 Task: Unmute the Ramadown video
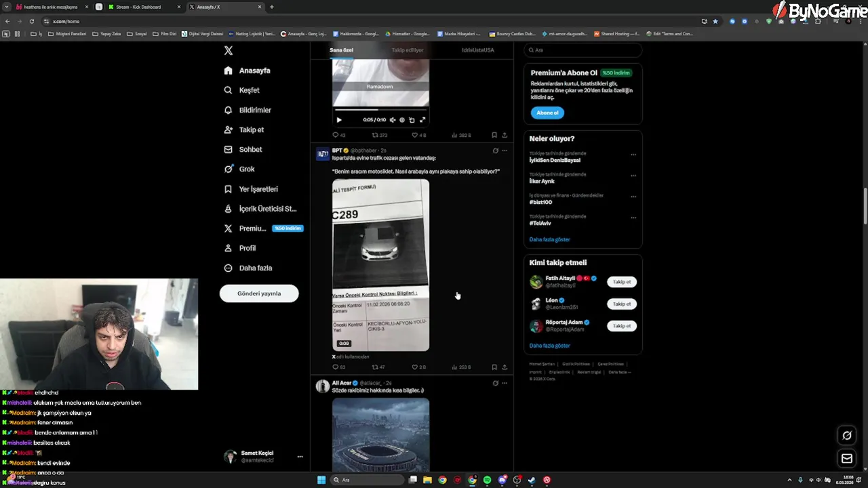pyautogui.click(x=392, y=120)
